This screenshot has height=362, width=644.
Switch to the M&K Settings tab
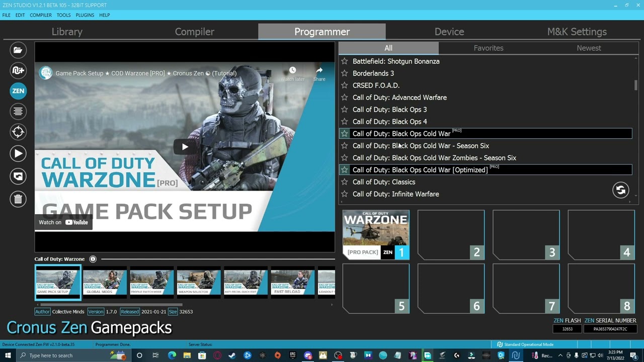tap(577, 32)
